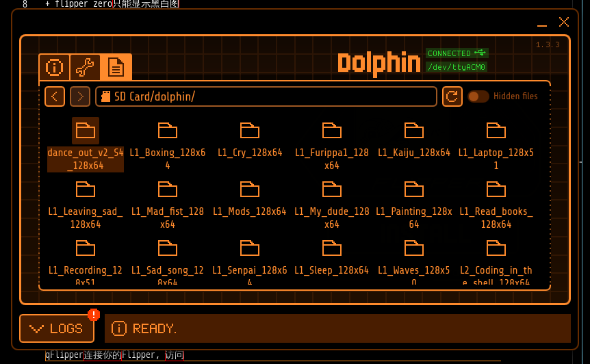590x364 pixels.
Task: Expand the LOGS panel
Action: [57, 328]
